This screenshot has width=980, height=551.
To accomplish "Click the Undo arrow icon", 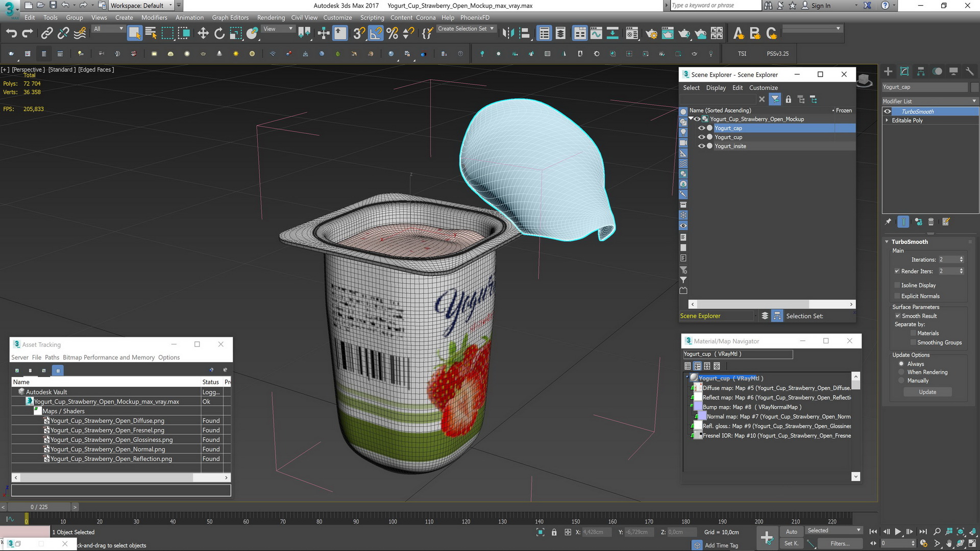I will [x=11, y=34].
